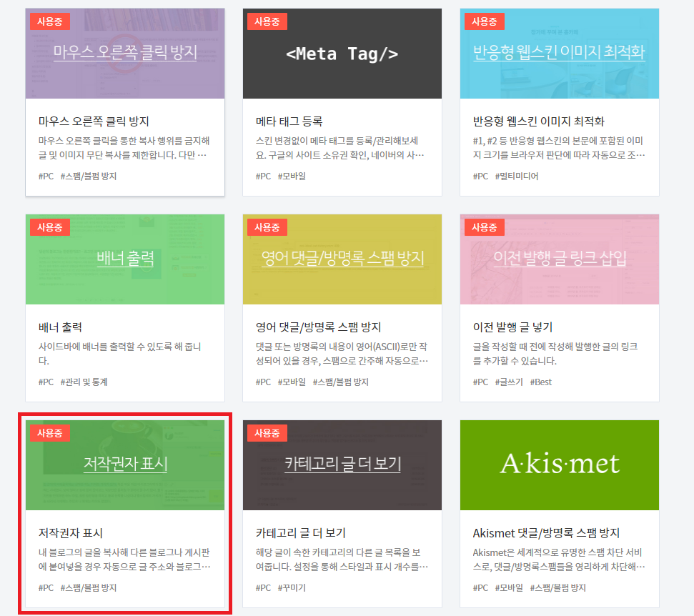Click the 사용중 badge on 배너 출력
This screenshot has width=694, height=616.
pyautogui.click(x=49, y=227)
